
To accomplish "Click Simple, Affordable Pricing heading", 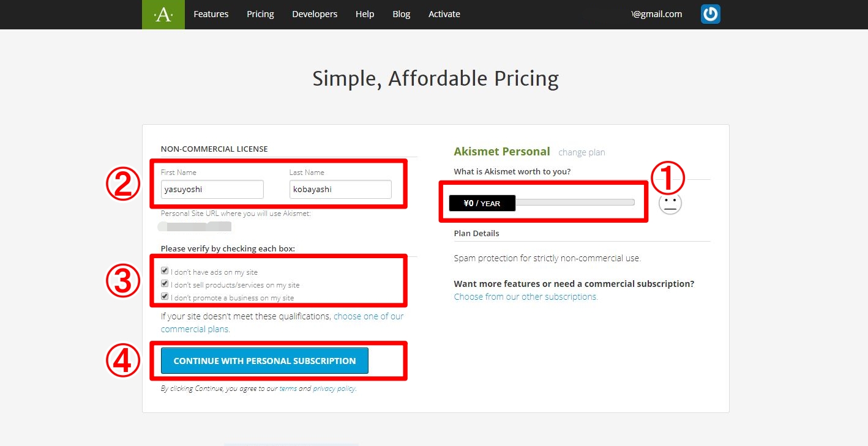I will tap(435, 79).
